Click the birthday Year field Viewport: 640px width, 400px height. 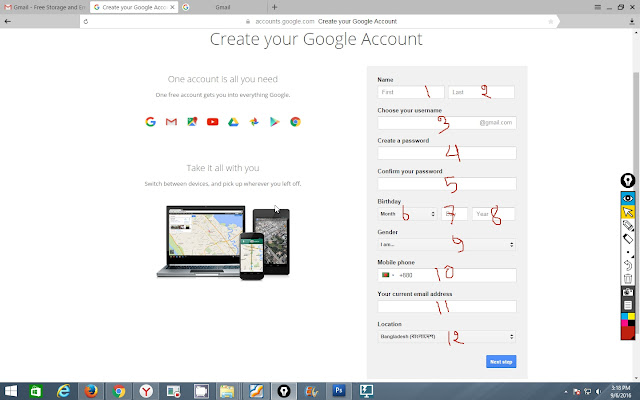(x=493, y=214)
